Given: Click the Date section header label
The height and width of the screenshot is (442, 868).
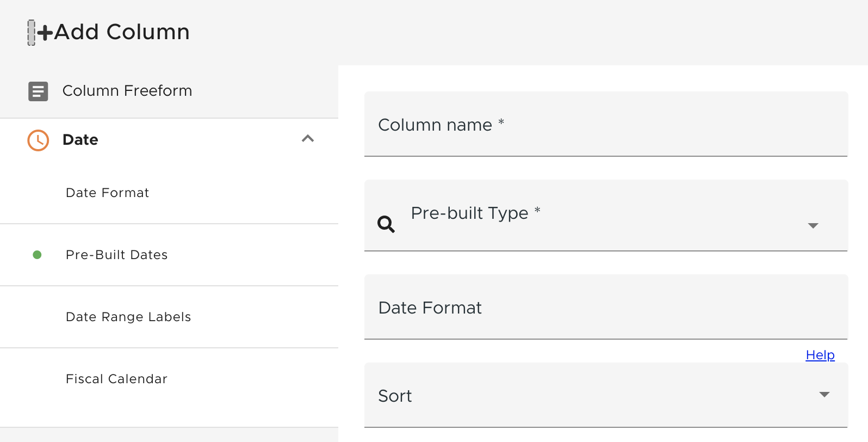Looking at the screenshot, I should (80, 140).
